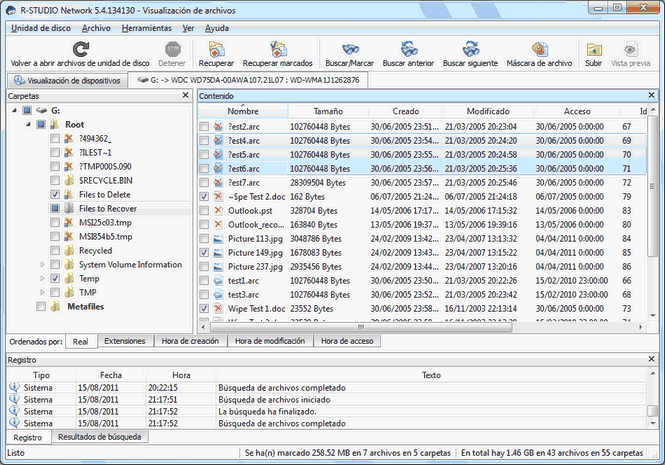
Task: Click the Recuperar toolbar icon
Action: [x=216, y=49]
